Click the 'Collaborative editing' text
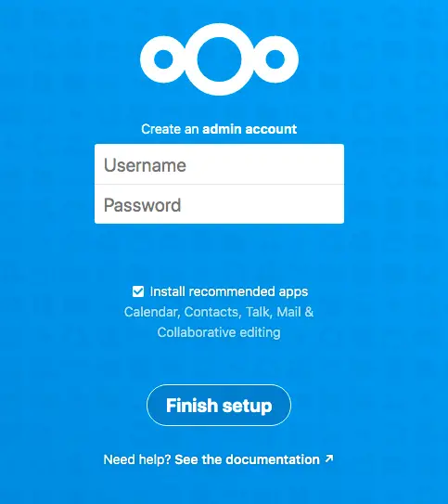Image resolution: width=448 pixels, height=504 pixels. coord(219,332)
